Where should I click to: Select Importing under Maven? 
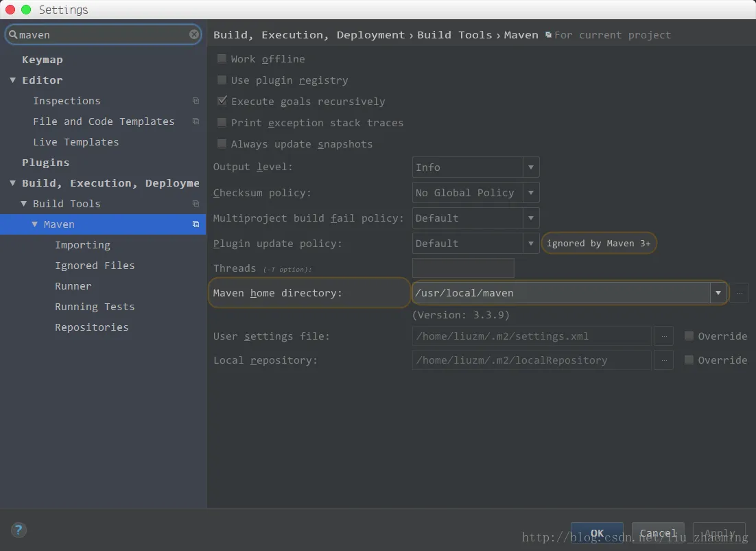click(82, 245)
